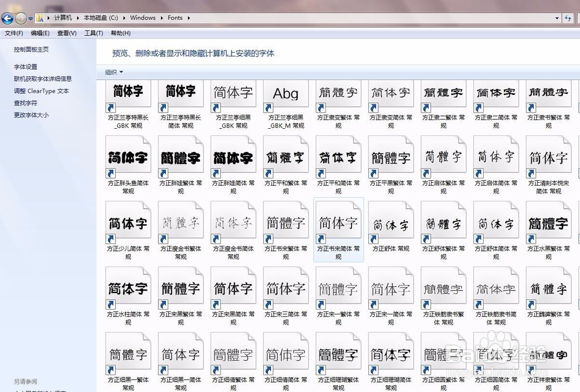The height and width of the screenshot is (392, 580).
Task: Open the 文件(F) menu
Action: tap(14, 33)
